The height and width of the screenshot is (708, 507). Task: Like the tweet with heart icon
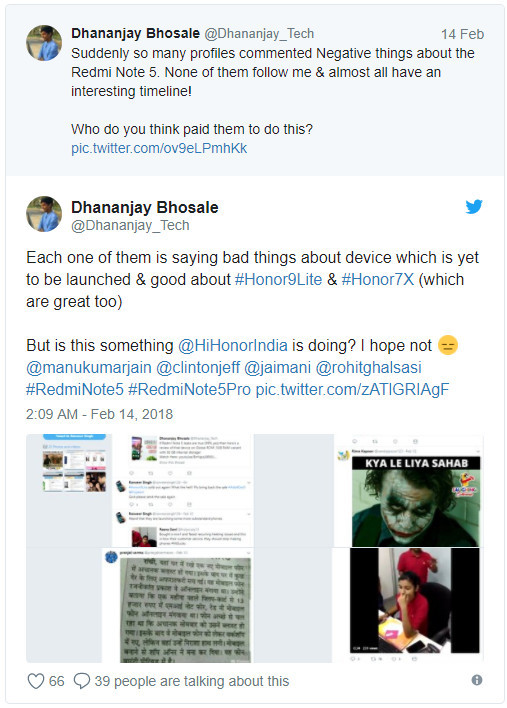click(36, 681)
